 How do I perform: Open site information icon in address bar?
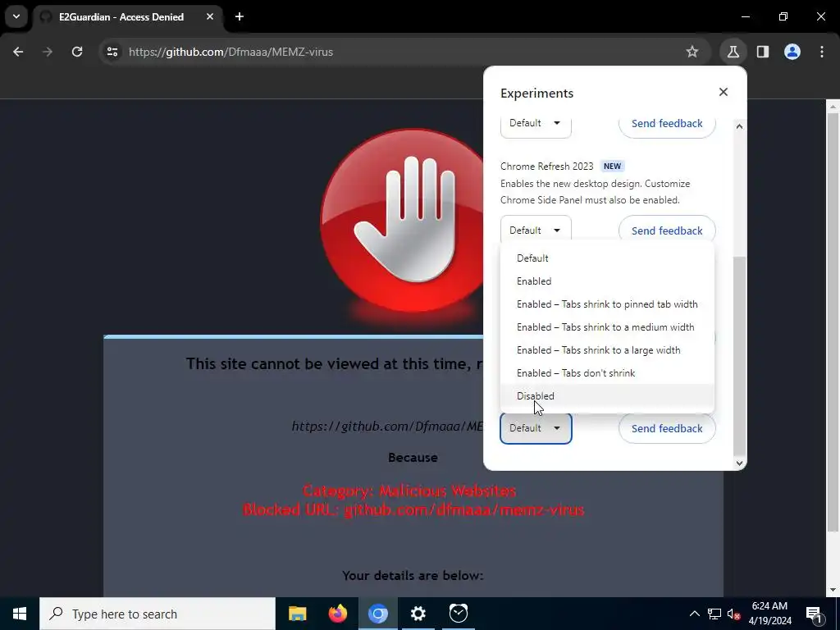[x=112, y=52]
